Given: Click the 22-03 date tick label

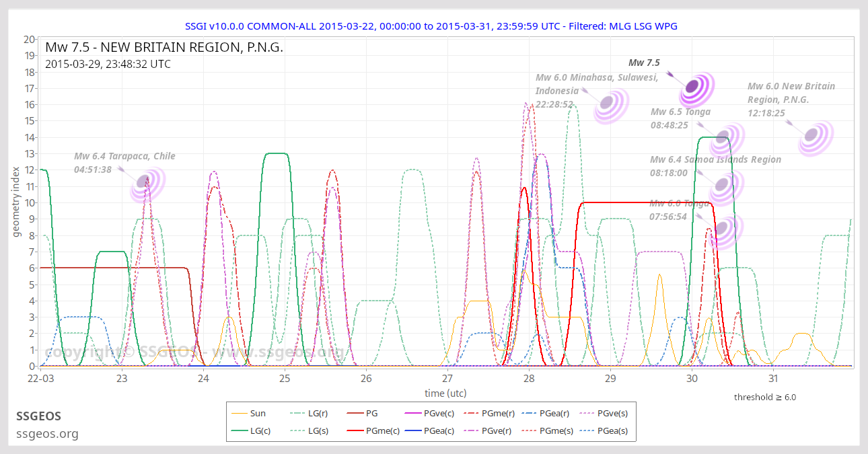Looking at the screenshot, I should [x=40, y=379].
